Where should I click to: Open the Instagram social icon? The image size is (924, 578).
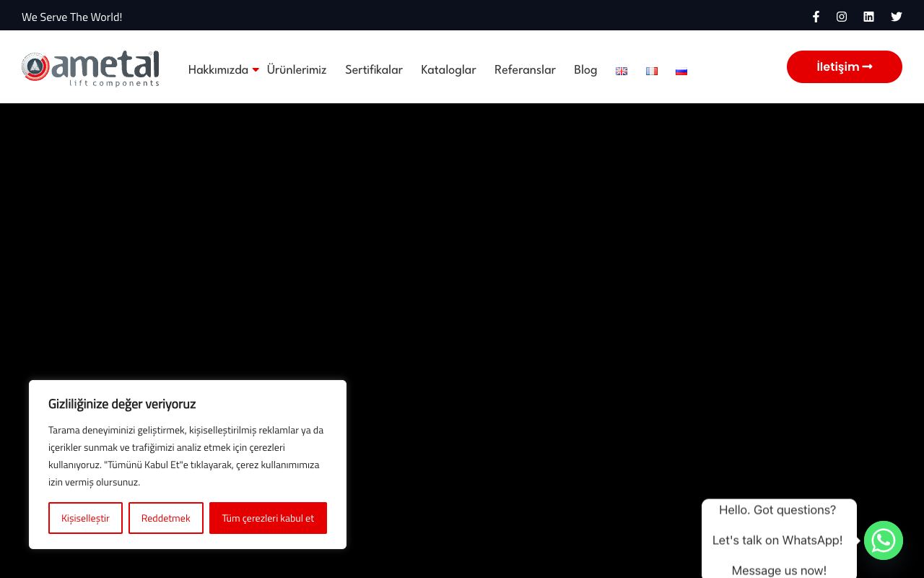[842, 17]
